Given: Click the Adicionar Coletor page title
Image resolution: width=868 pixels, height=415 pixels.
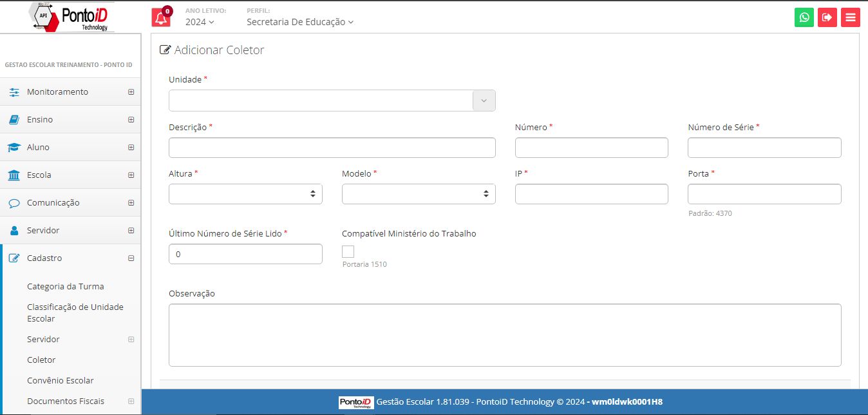Looking at the screenshot, I should pyautogui.click(x=219, y=50).
